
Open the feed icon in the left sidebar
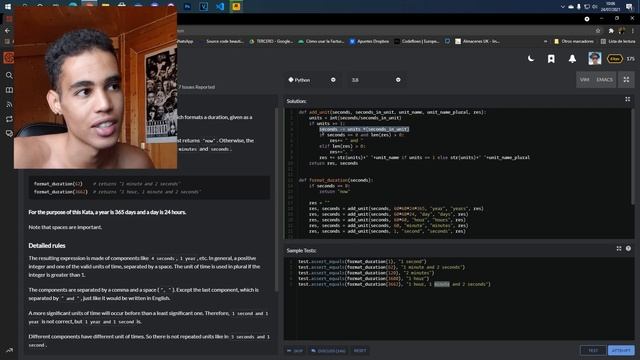pyautogui.click(x=9, y=104)
